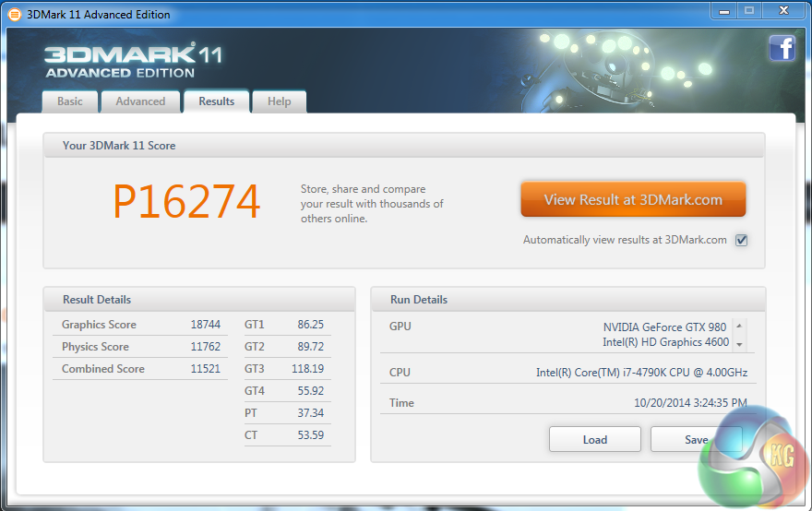This screenshot has height=511, width=812.
Task: Click the Result Details panel header
Action: pos(199,300)
